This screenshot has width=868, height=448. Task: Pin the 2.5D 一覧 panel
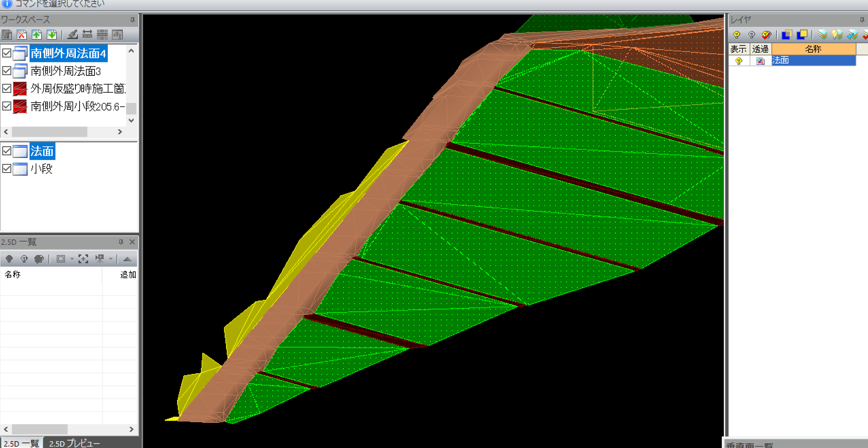click(x=121, y=242)
